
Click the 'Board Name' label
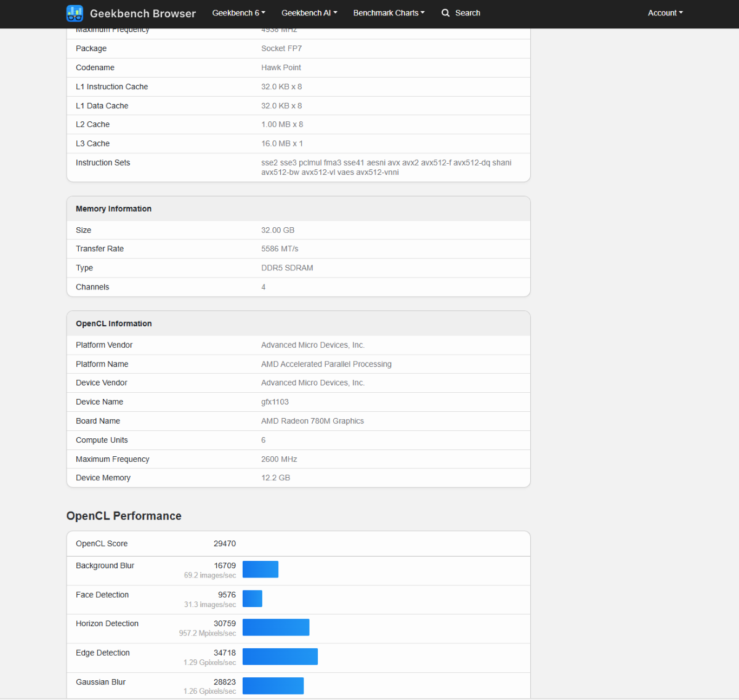click(98, 421)
